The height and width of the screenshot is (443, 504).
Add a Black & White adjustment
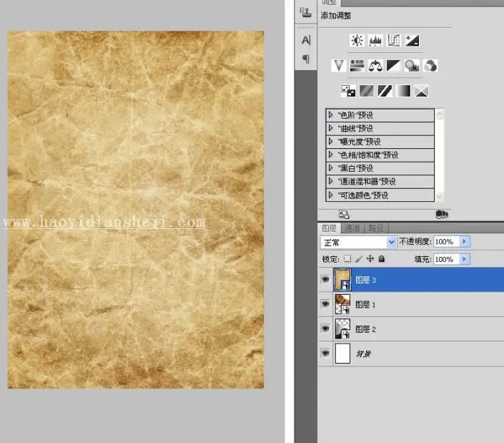tap(393, 66)
